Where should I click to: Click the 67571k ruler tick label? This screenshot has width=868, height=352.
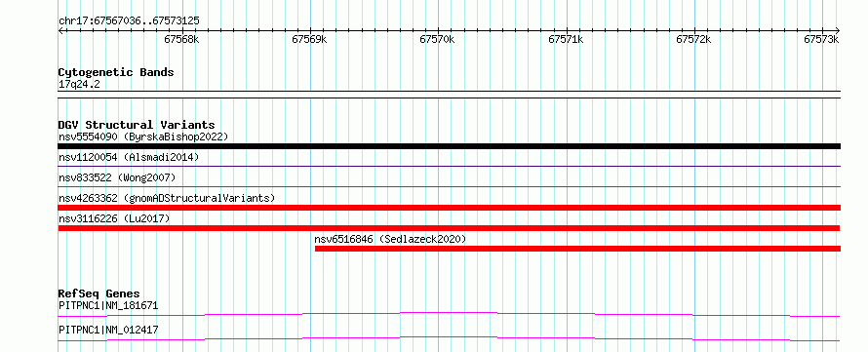click(x=566, y=39)
